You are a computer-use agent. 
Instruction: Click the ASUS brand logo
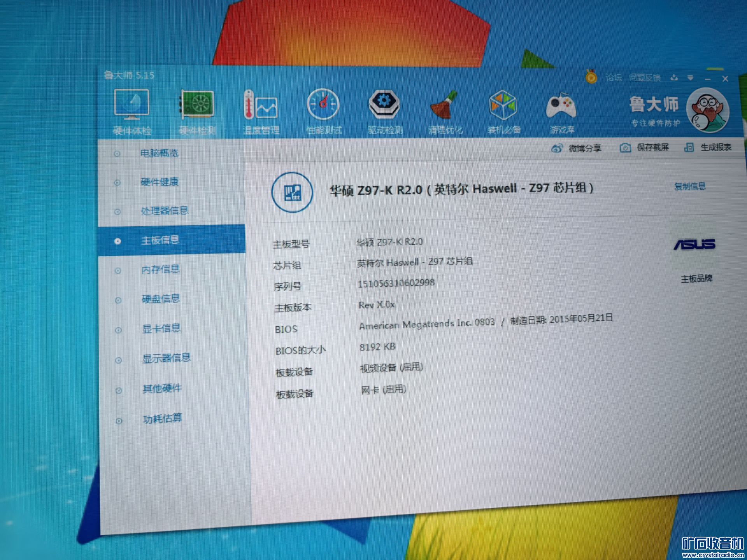pyautogui.click(x=694, y=244)
